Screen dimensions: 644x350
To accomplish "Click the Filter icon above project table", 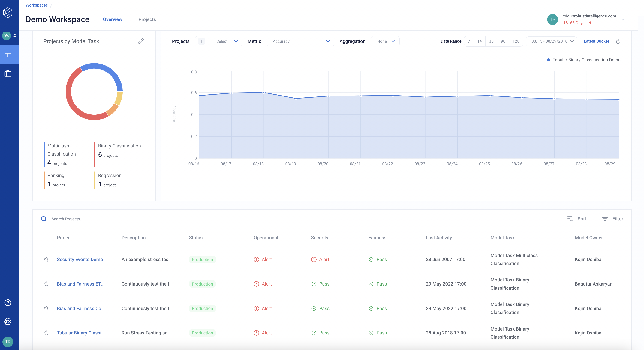I will click(604, 219).
